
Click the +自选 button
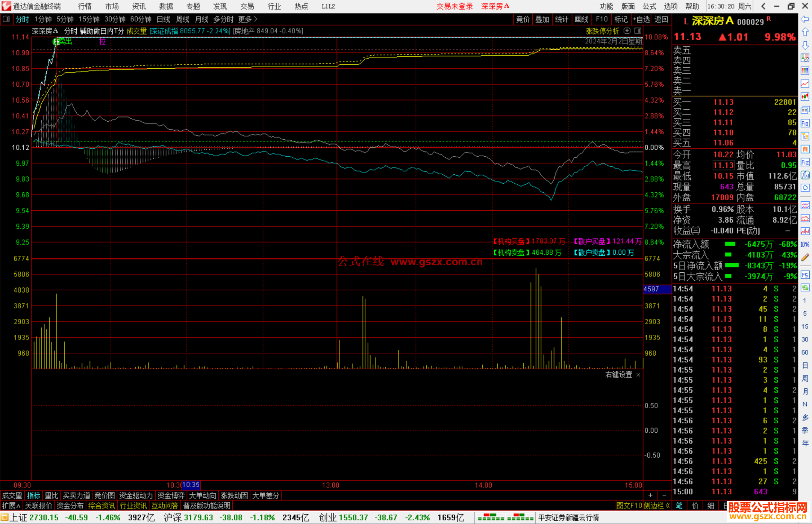[x=641, y=19]
